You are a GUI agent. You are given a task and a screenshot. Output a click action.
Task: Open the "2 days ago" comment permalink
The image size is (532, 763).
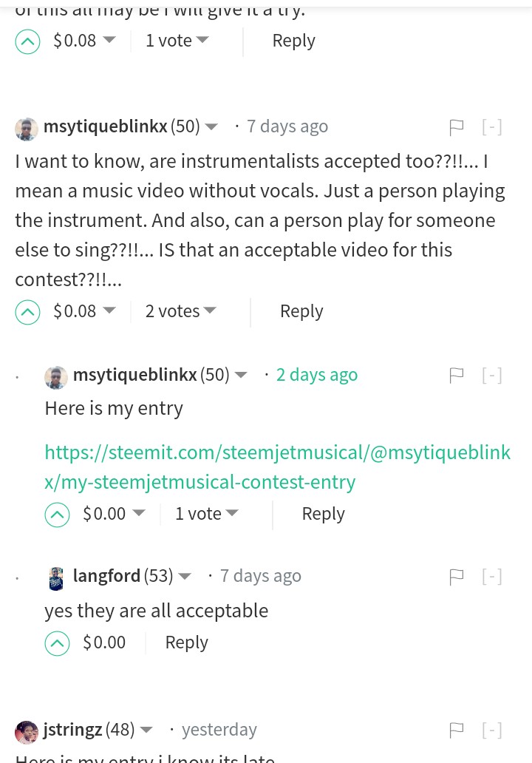click(316, 375)
